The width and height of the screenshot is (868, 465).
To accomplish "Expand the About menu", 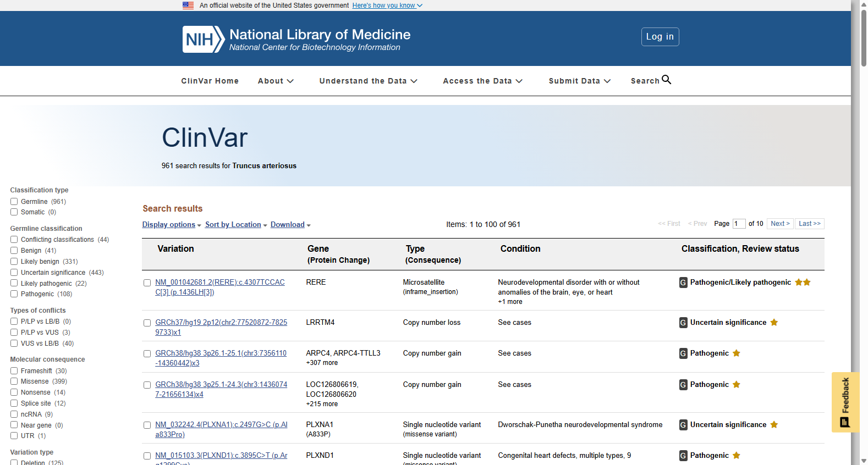I will 276,81.
